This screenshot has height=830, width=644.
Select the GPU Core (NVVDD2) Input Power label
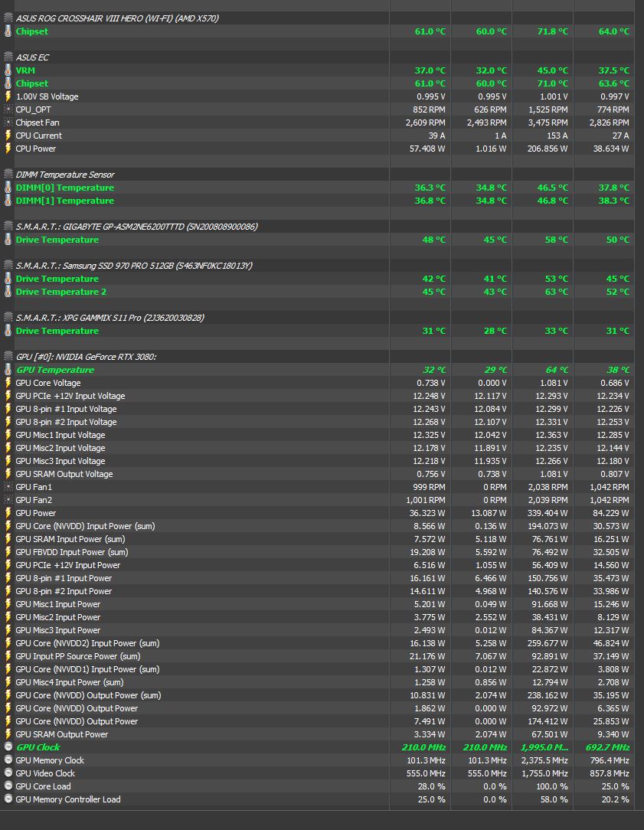tap(87, 643)
